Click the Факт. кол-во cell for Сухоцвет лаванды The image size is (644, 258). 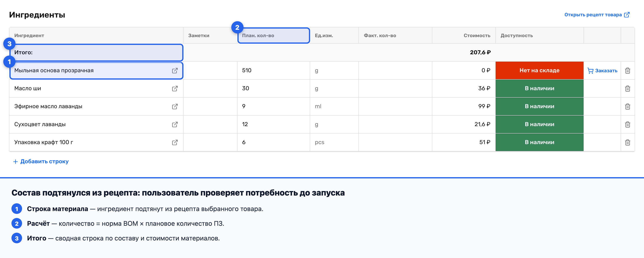point(395,124)
